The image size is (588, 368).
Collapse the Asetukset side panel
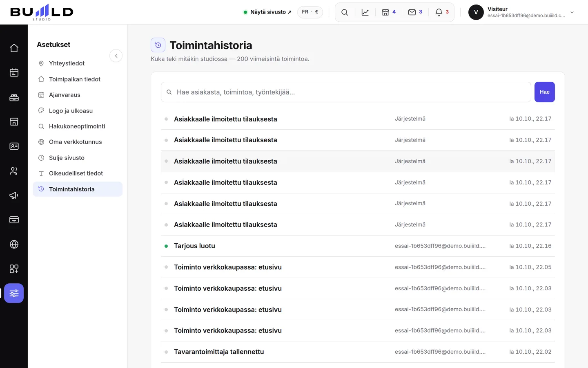(x=116, y=56)
